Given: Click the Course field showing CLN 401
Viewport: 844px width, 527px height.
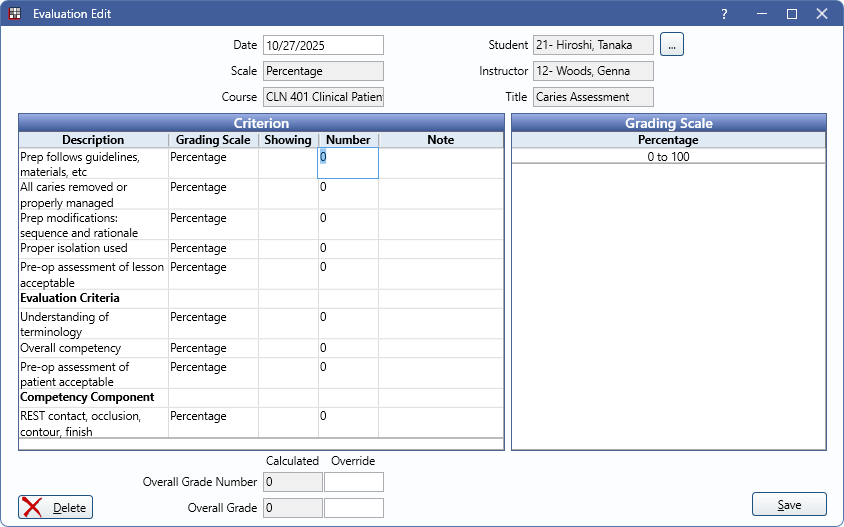Looking at the screenshot, I should [323, 97].
